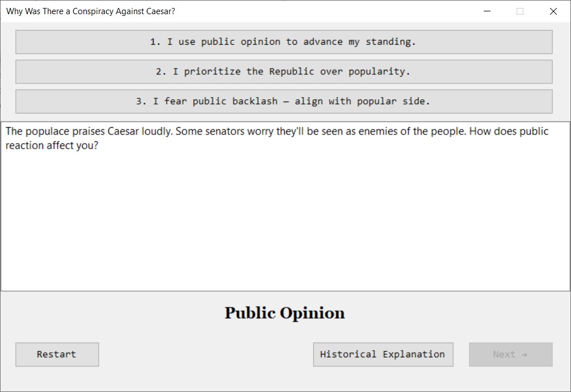The width and height of the screenshot is (571, 392).
Task: Click the "Public Opinion" heading
Action: tap(285, 313)
